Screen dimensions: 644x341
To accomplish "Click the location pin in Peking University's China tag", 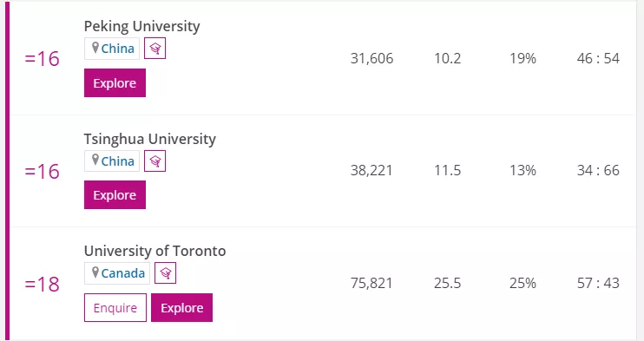I will [95, 48].
